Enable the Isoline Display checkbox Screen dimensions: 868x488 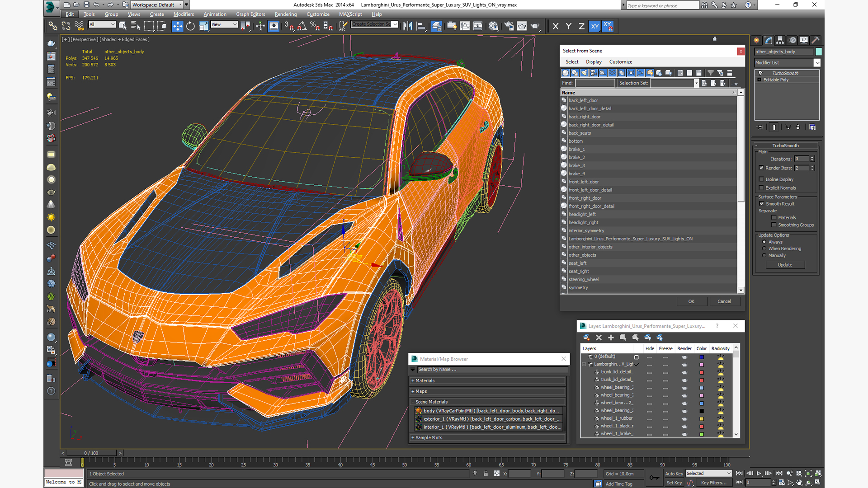[x=762, y=179]
